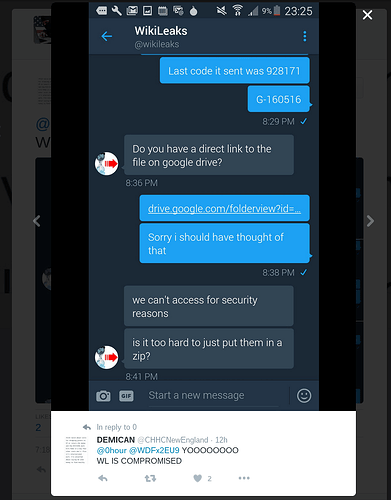This screenshot has width=391, height=500.
Task: Retweet DEMICAN's tweet
Action: [x=150, y=479]
